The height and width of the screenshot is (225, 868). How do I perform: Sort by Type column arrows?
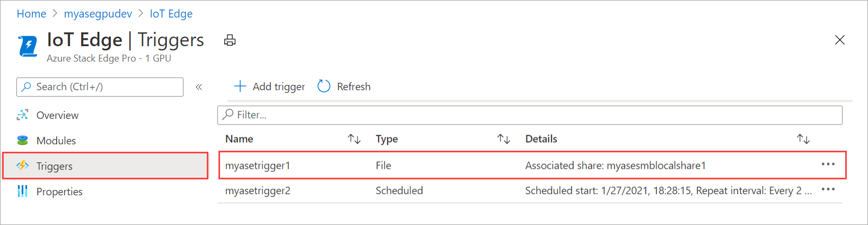pyautogui.click(x=504, y=139)
